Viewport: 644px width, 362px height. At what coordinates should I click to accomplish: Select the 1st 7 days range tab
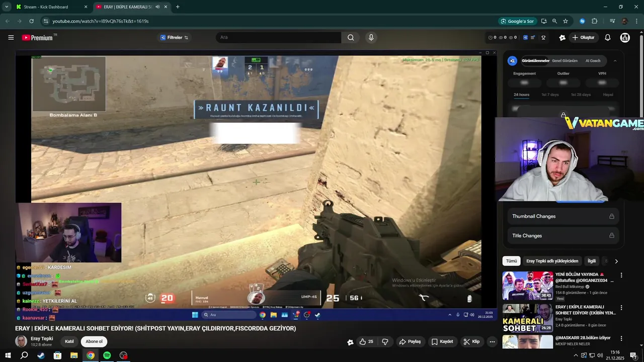pos(550,95)
